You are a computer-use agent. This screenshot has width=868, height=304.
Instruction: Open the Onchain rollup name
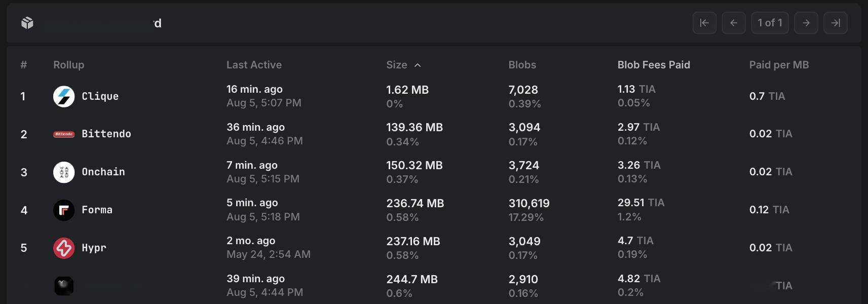click(x=103, y=172)
